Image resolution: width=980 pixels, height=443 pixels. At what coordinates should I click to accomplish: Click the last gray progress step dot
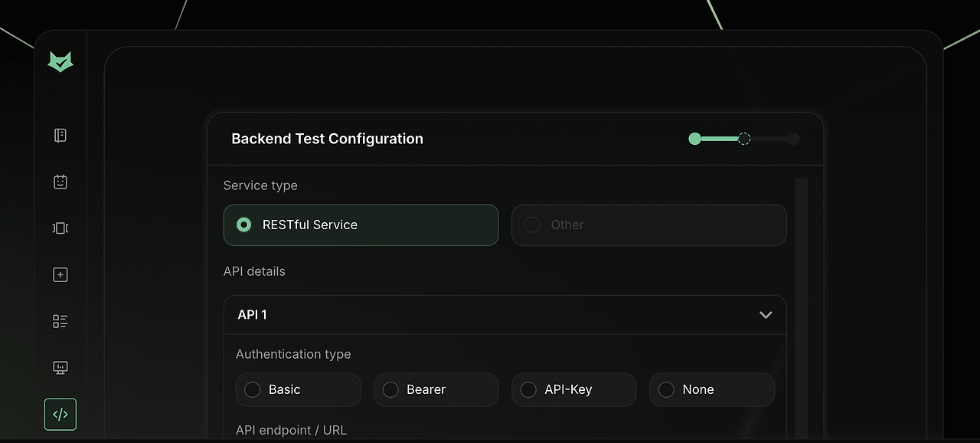point(793,139)
